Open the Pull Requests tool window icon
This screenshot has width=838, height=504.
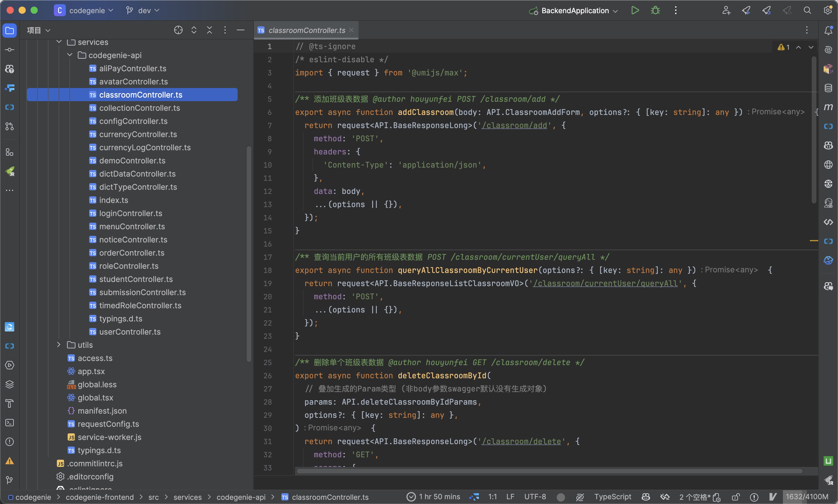coord(10,126)
